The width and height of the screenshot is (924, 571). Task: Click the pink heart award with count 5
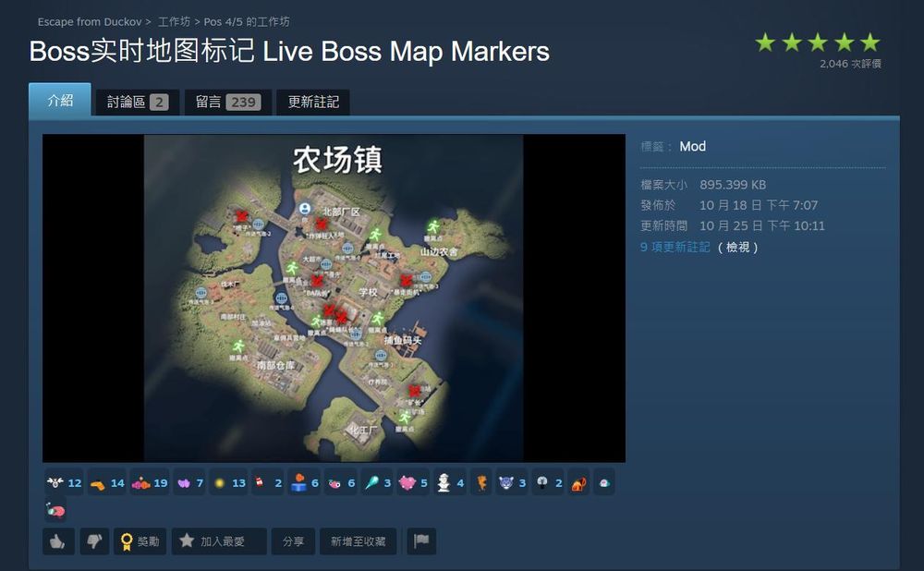tap(413, 483)
